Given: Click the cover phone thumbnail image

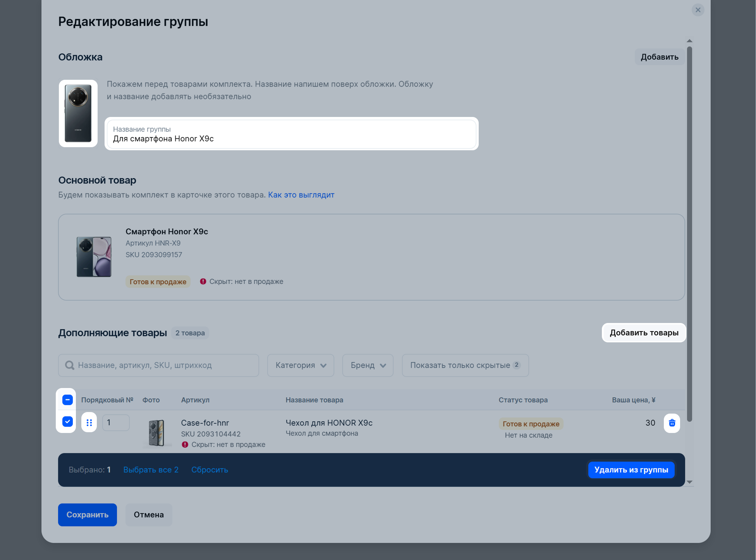Looking at the screenshot, I should (78, 113).
